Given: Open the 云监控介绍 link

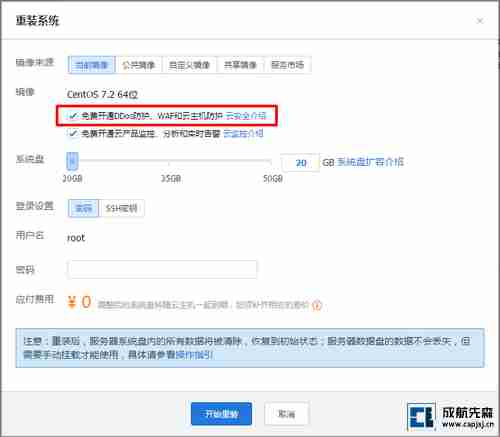Looking at the screenshot, I should tap(243, 134).
